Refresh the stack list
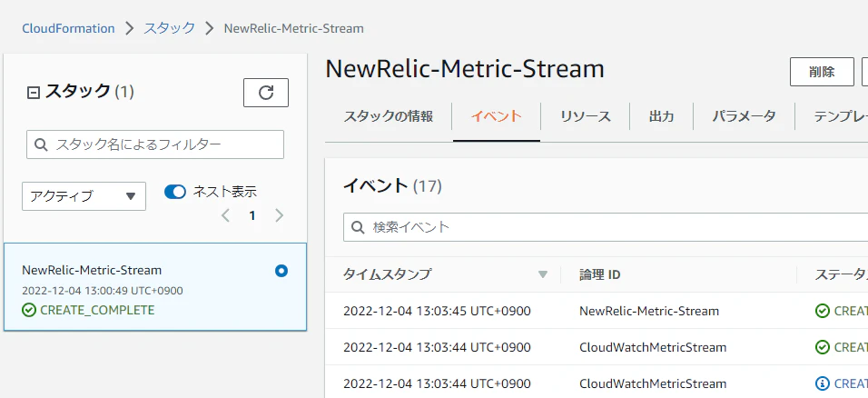The height and width of the screenshot is (398, 868). point(266,93)
